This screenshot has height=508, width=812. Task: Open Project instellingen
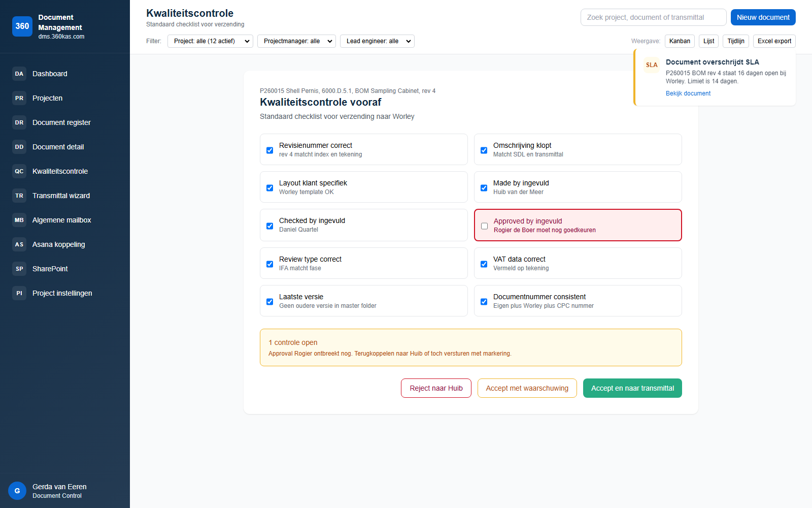click(65, 293)
